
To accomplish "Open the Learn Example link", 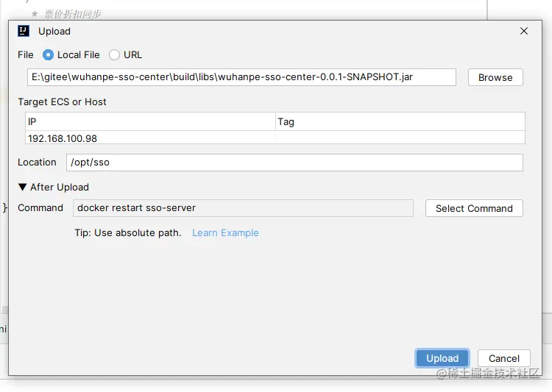I will tap(225, 233).
